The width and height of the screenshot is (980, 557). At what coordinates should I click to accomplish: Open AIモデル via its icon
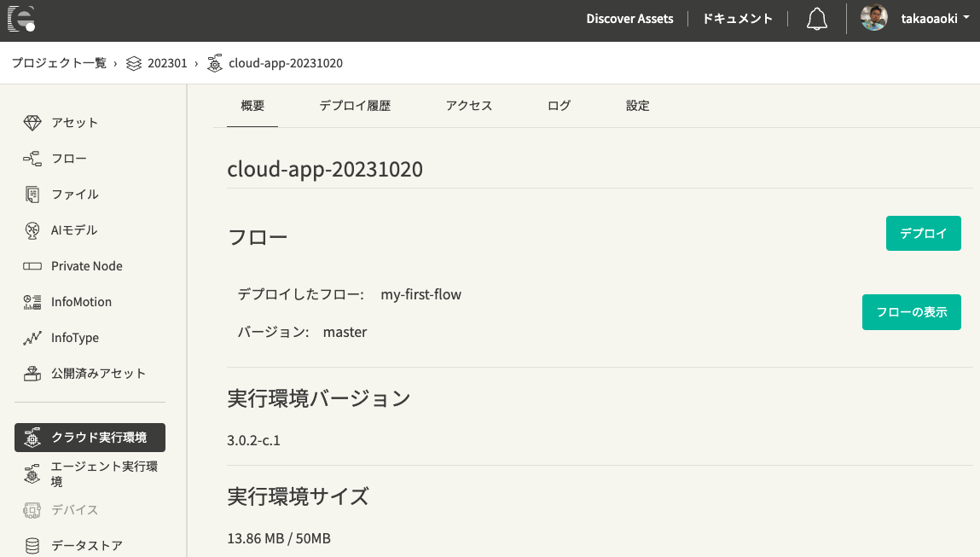32,230
